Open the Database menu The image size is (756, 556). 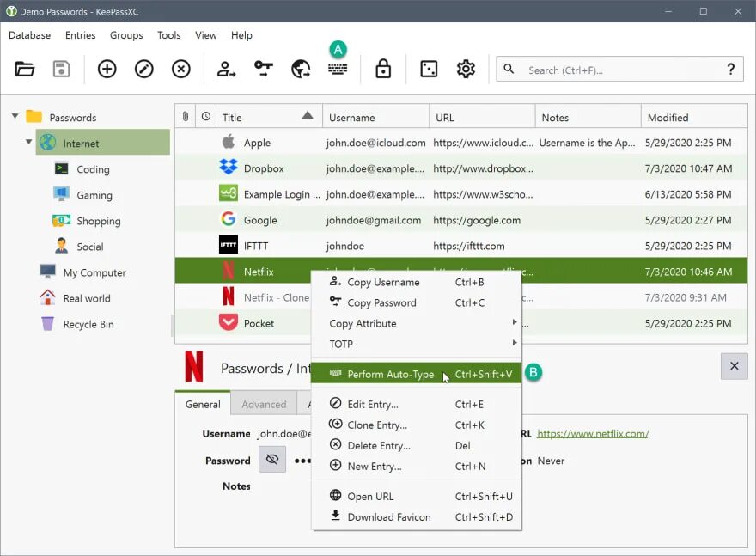click(29, 35)
